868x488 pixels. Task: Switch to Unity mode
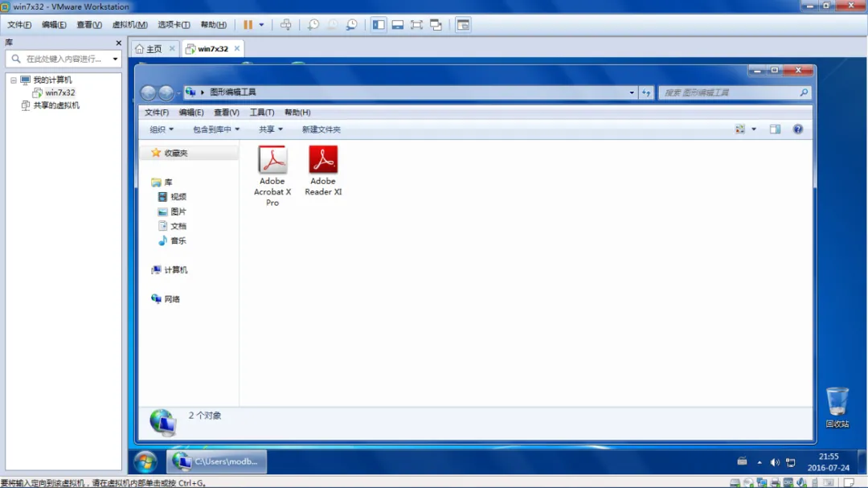pos(436,24)
